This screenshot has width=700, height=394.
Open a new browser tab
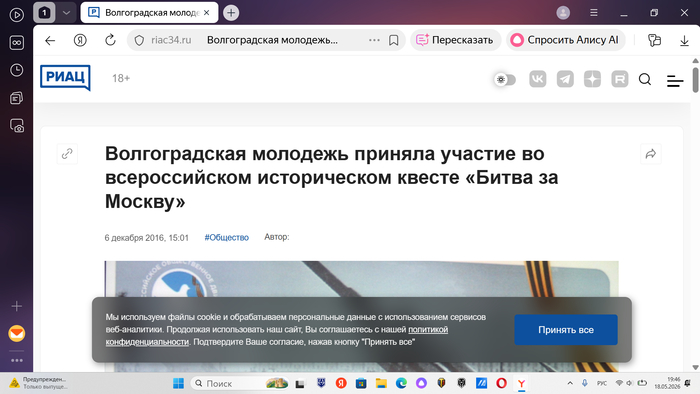(x=231, y=13)
